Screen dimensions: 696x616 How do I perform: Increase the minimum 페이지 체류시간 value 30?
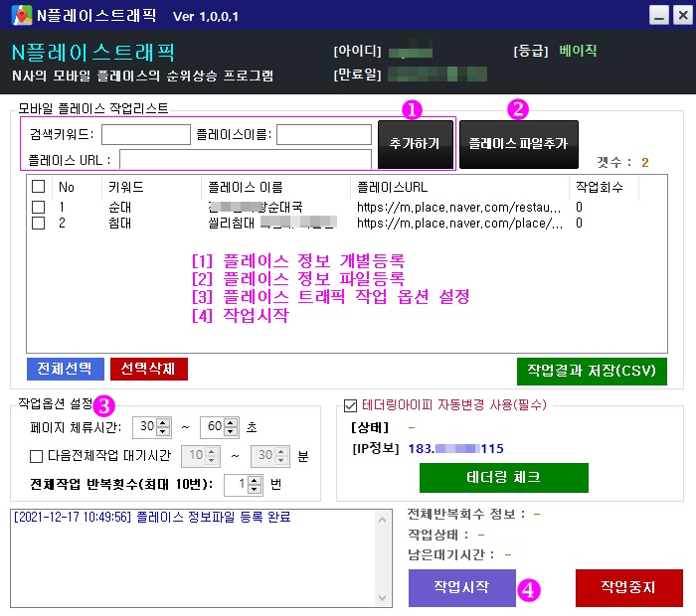pos(163,422)
